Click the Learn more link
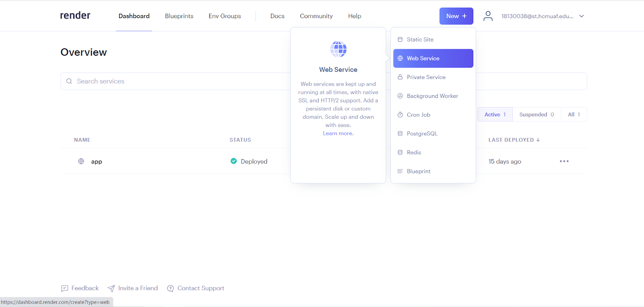The width and height of the screenshot is (644, 307). pyautogui.click(x=338, y=133)
